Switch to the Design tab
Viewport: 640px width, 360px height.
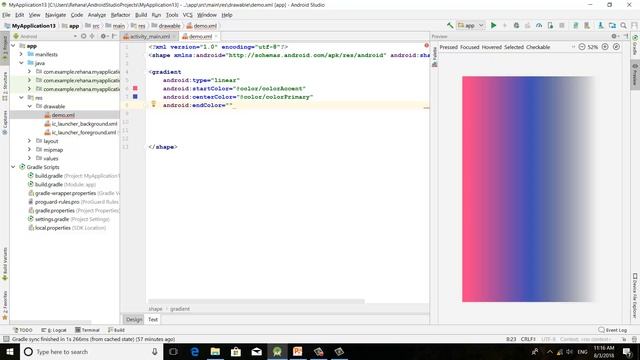pos(133,320)
